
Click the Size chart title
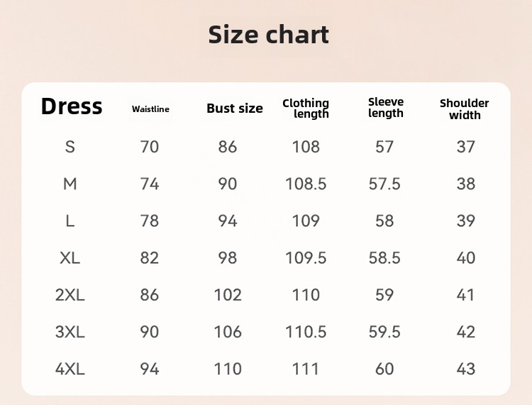pyautogui.click(x=268, y=35)
